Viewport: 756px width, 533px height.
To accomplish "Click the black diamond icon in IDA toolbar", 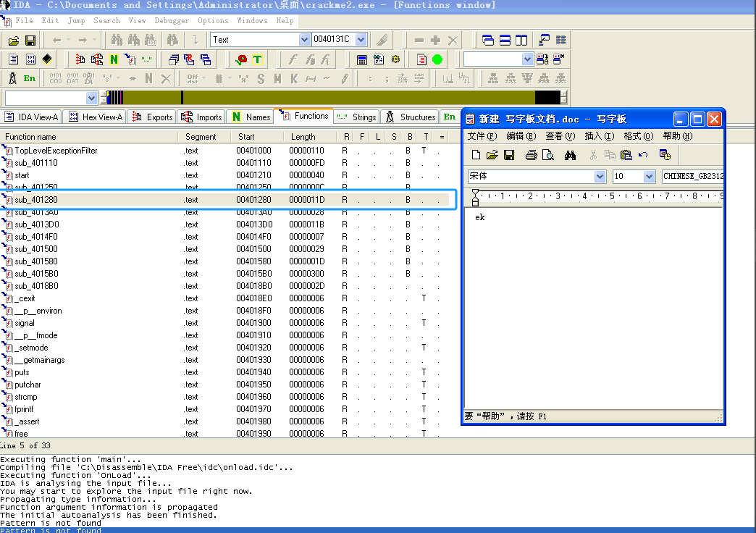I will click(47, 60).
